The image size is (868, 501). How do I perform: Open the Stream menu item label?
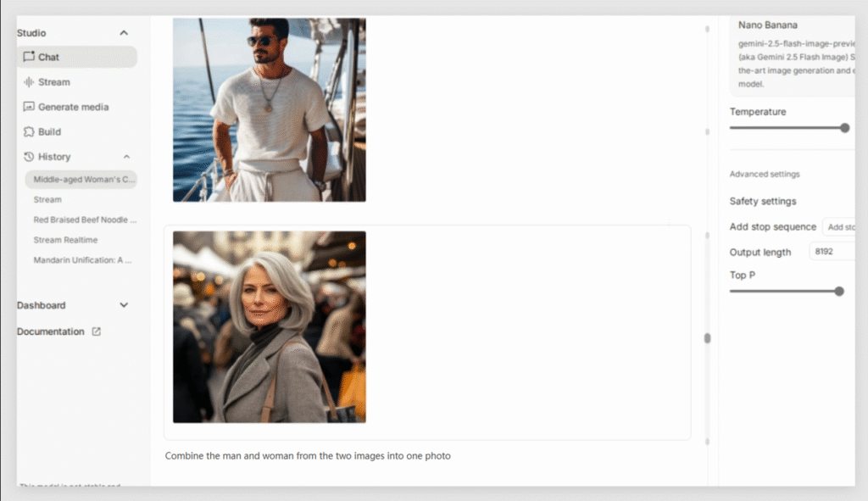[x=54, y=82]
